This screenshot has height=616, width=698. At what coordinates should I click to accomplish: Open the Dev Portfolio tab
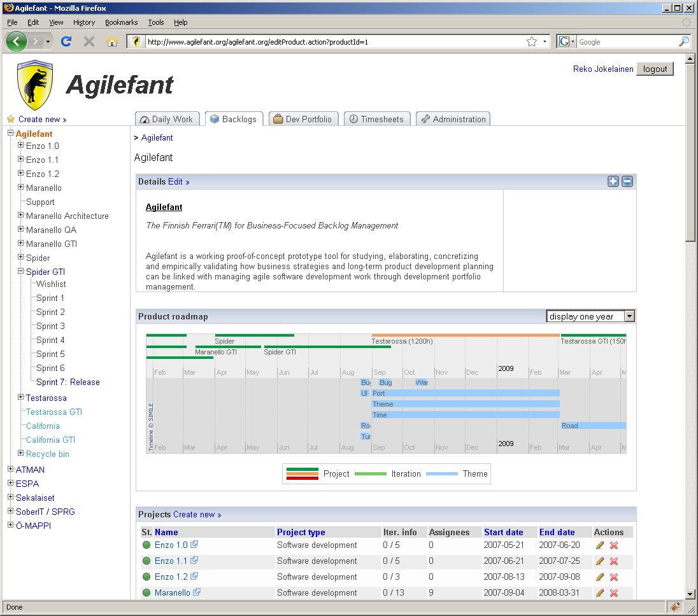click(x=303, y=119)
